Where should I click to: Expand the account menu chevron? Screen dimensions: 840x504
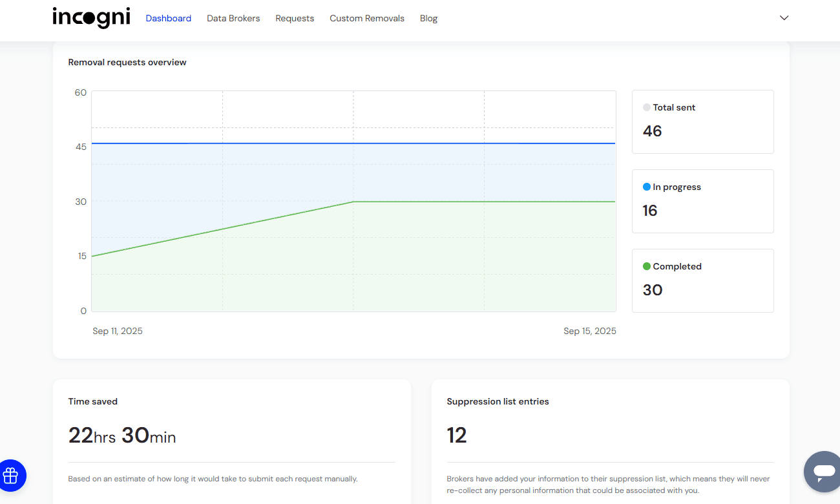[x=784, y=18]
